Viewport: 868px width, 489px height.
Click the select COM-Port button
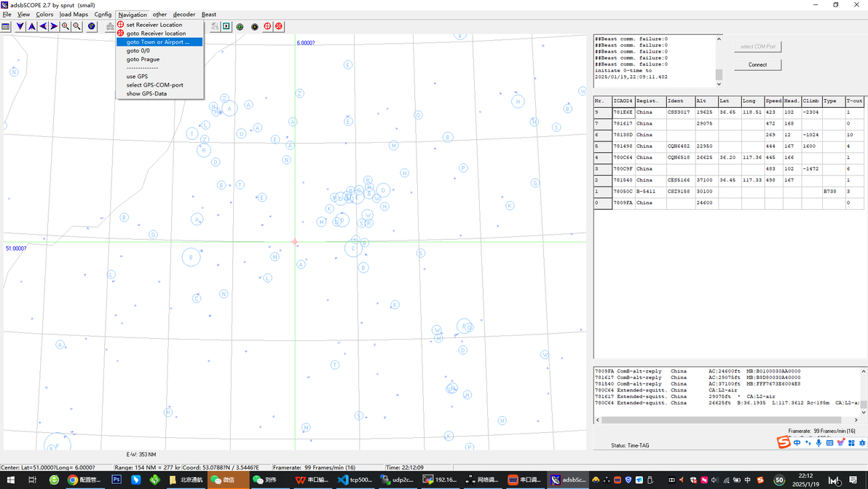click(x=758, y=47)
